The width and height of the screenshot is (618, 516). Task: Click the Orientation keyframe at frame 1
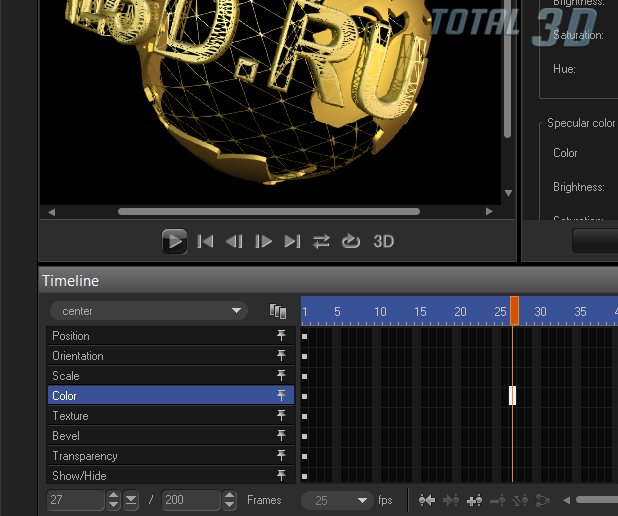click(x=304, y=356)
